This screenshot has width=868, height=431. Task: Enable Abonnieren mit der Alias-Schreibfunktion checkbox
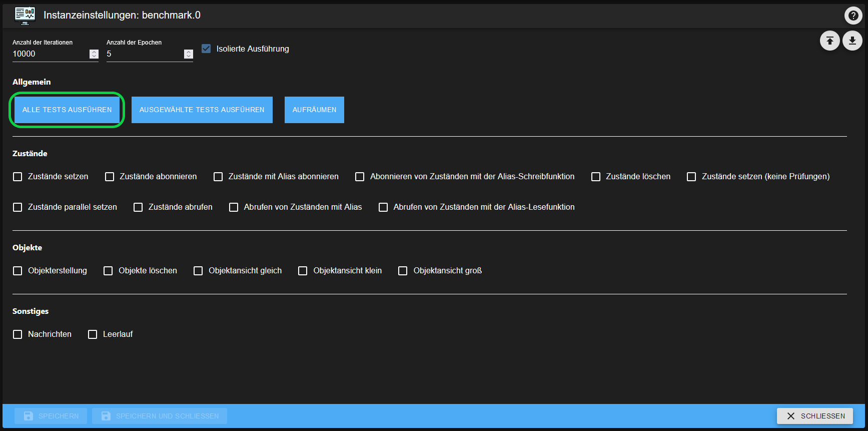360,177
